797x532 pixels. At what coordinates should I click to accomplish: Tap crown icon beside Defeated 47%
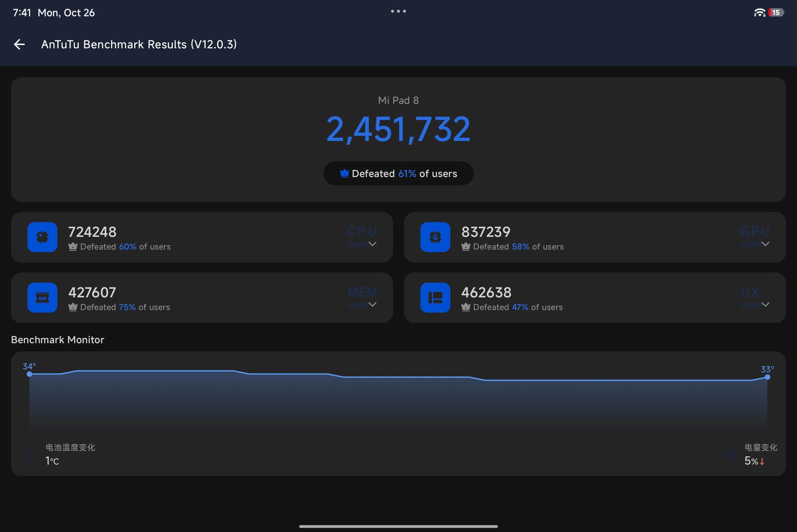(466, 307)
